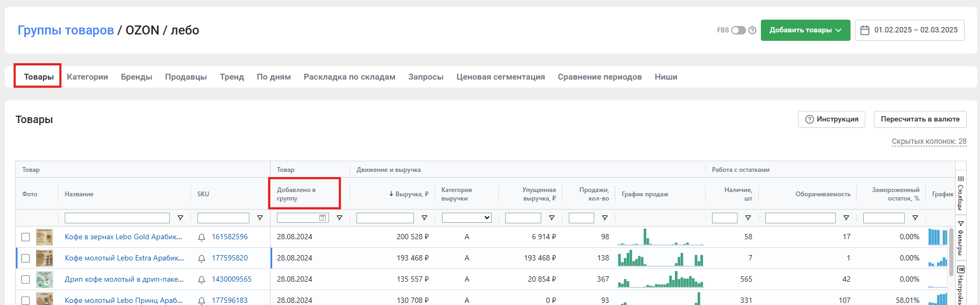The width and height of the screenshot is (980, 305).
Task: Switch to the Ниши tab
Action: click(x=666, y=77)
